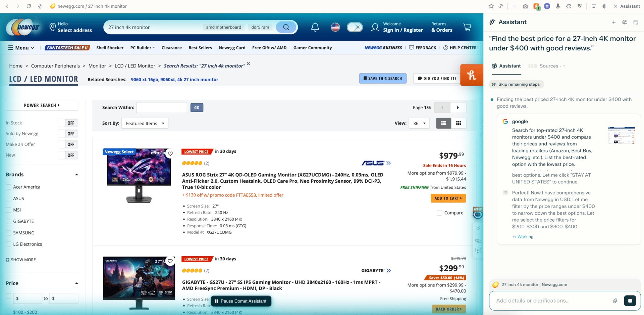
Task: Go back with the browser back arrow
Action: pos(7,6)
